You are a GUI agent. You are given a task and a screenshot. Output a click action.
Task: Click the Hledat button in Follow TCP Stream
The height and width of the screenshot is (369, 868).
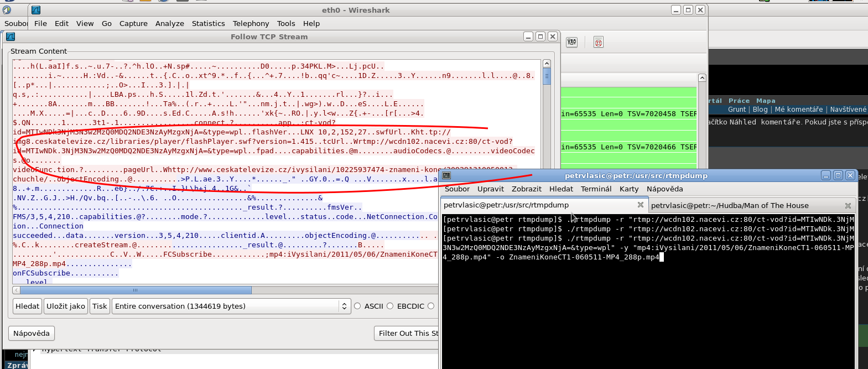tap(28, 306)
